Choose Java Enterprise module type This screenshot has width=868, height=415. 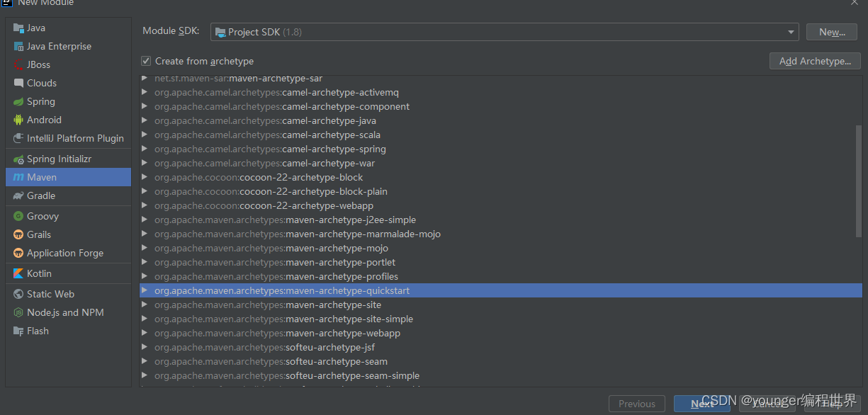click(68, 47)
